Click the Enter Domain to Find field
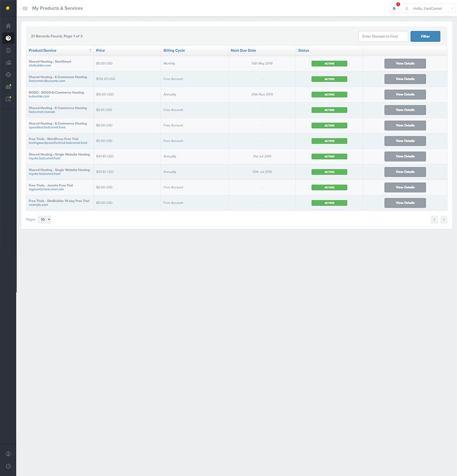Image resolution: width=457 pixels, height=476 pixels. point(383,36)
